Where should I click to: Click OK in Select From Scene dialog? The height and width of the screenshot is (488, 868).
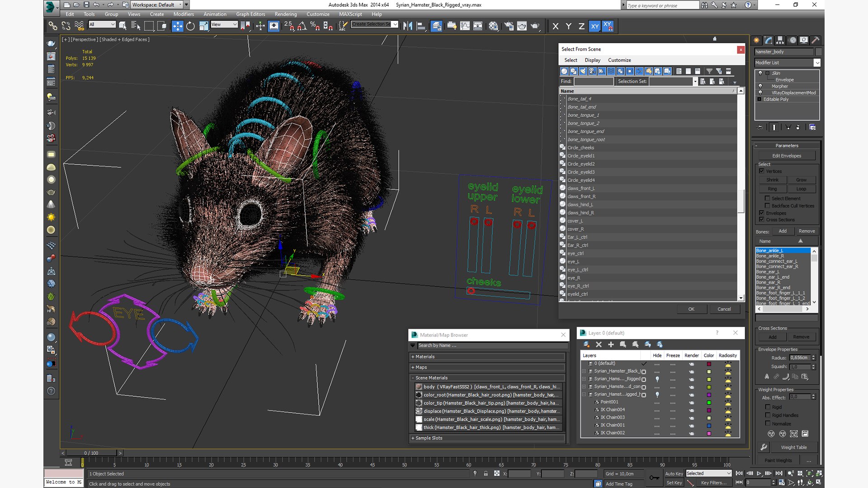[691, 309]
